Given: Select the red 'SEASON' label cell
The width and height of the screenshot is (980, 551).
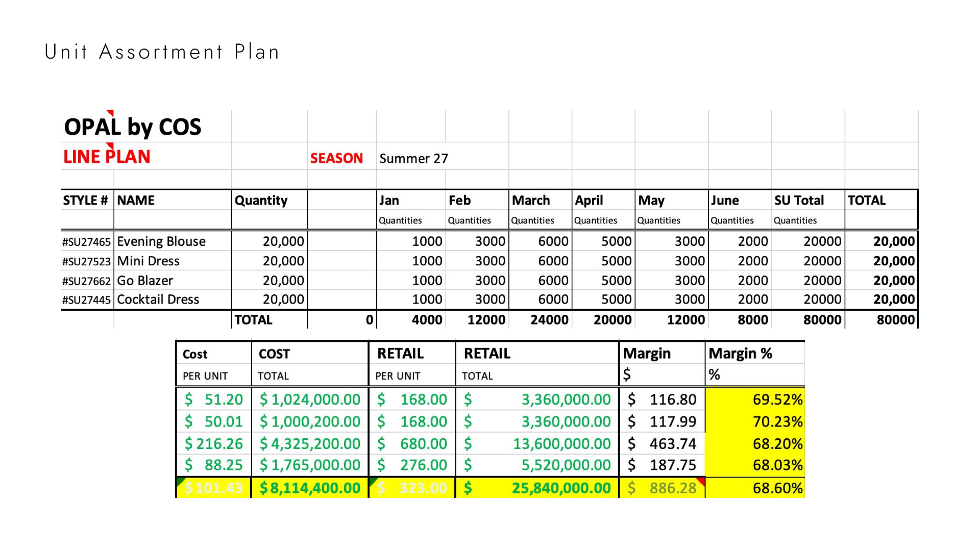Looking at the screenshot, I should coord(336,158).
